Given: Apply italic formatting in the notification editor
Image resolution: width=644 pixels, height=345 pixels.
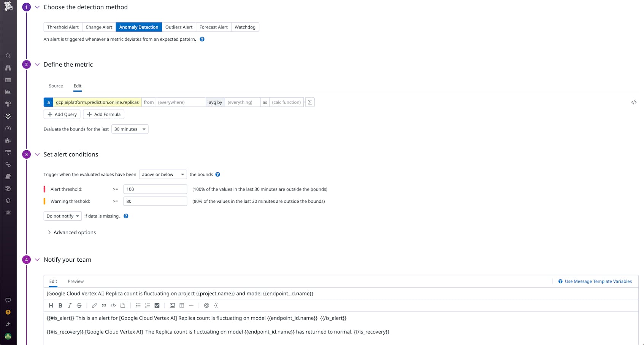Looking at the screenshot, I should point(70,305).
